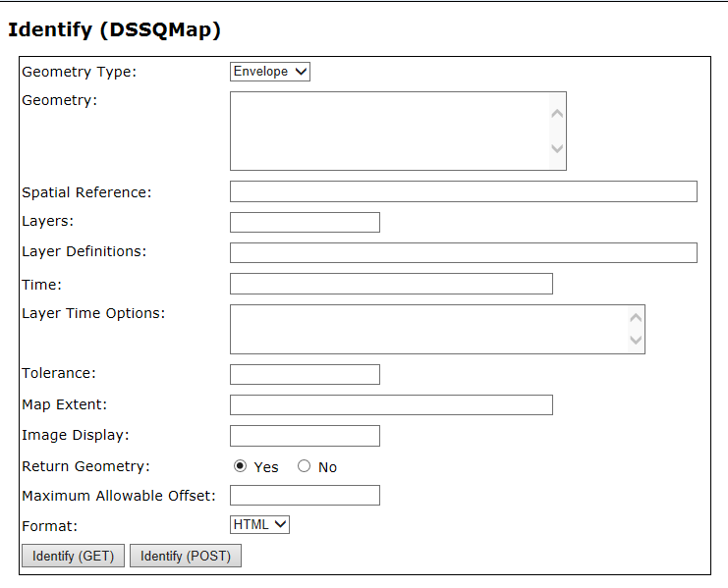This screenshot has width=728, height=588.
Task: Click the Layer Time Options text area
Action: (x=428, y=329)
